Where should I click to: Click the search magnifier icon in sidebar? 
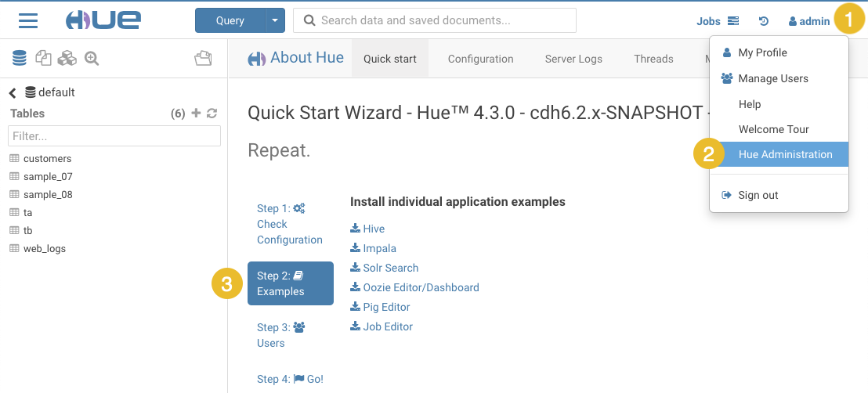(92, 58)
